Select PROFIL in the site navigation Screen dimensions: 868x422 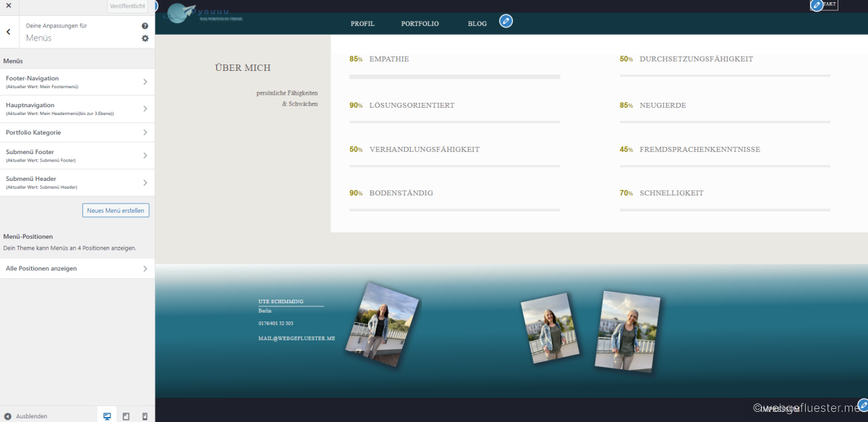362,24
